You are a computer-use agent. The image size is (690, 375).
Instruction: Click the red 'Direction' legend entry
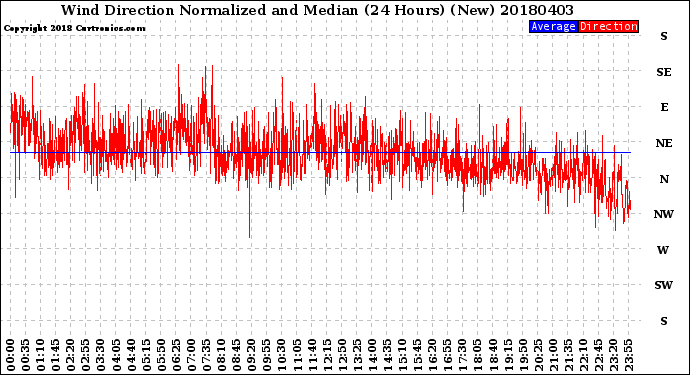[x=608, y=26]
